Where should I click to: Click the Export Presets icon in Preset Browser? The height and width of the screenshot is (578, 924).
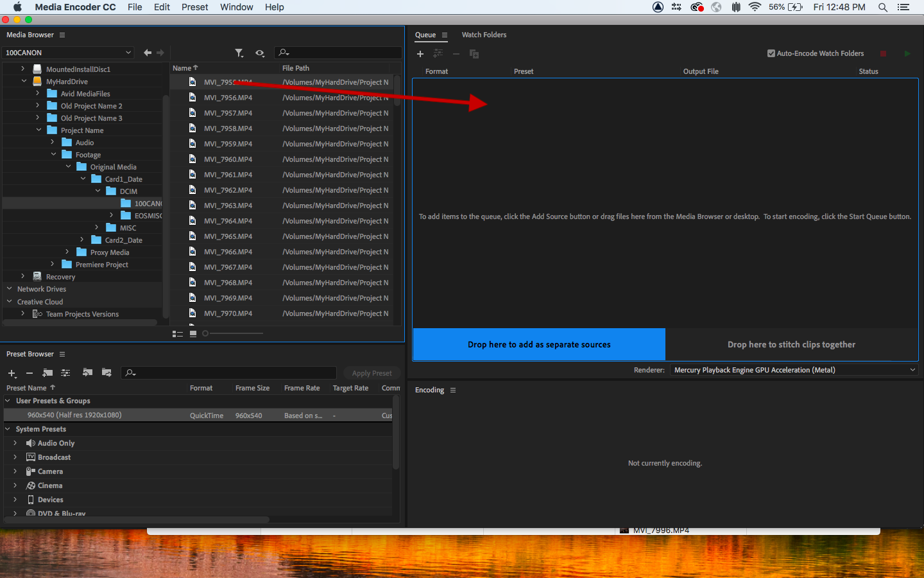pyautogui.click(x=106, y=372)
